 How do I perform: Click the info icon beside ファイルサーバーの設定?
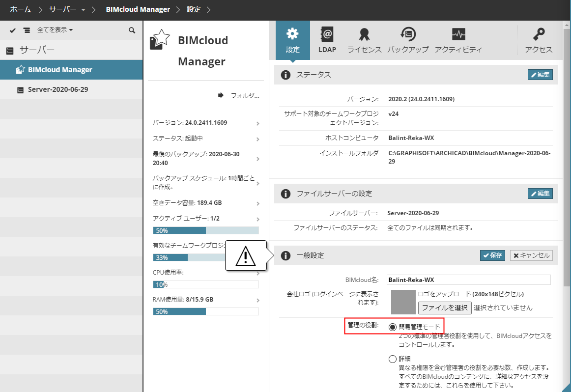coord(285,194)
